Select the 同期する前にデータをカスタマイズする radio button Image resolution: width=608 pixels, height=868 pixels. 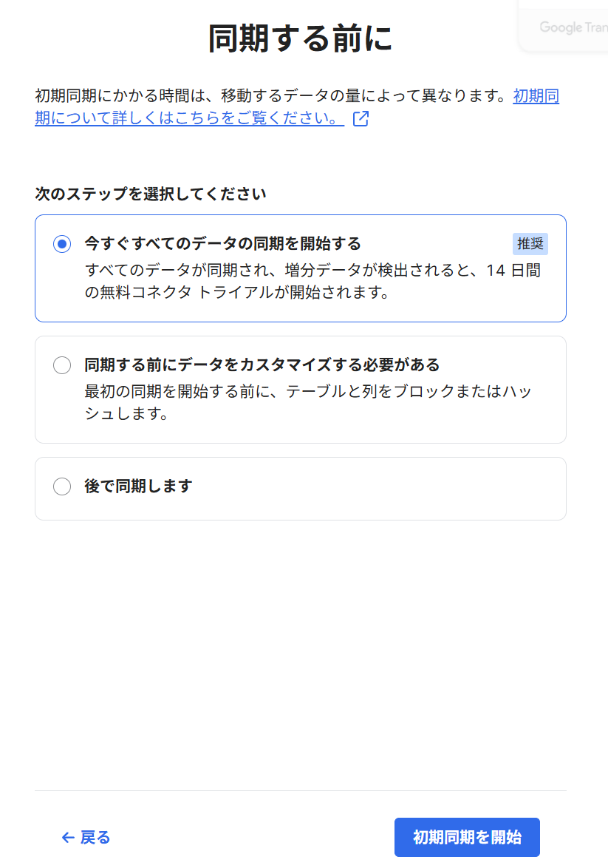coord(62,365)
